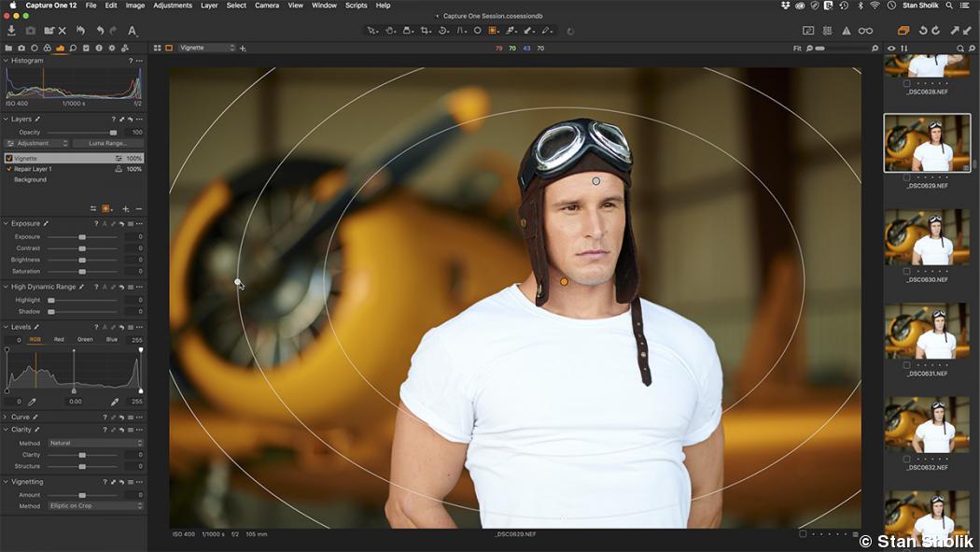Open Vignetting Method Elliptic on Crop dropdown

coord(95,505)
